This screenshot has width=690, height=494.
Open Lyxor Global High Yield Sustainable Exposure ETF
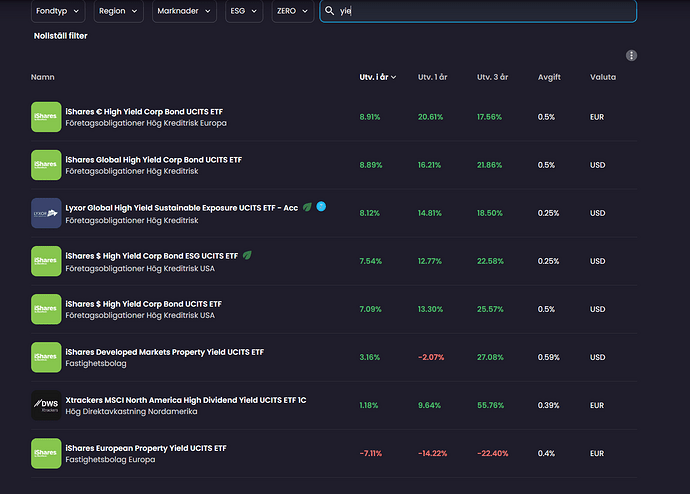click(182, 208)
